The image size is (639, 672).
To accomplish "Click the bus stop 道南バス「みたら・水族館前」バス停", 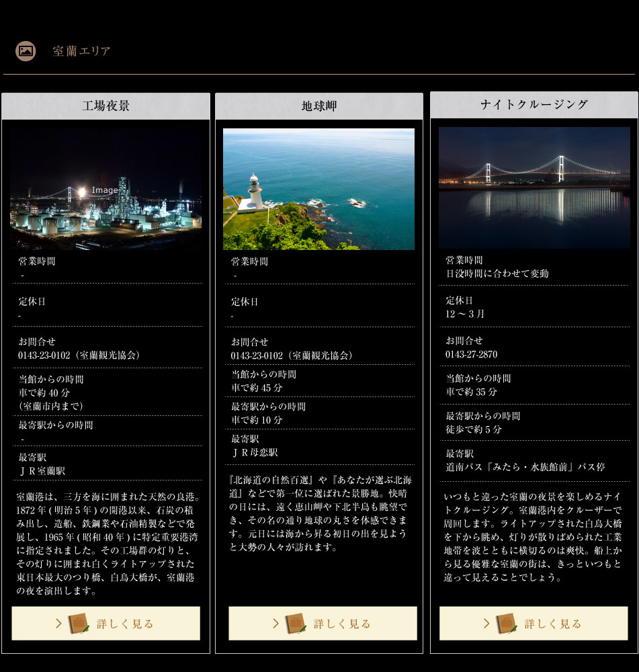I will pyautogui.click(x=525, y=467).
